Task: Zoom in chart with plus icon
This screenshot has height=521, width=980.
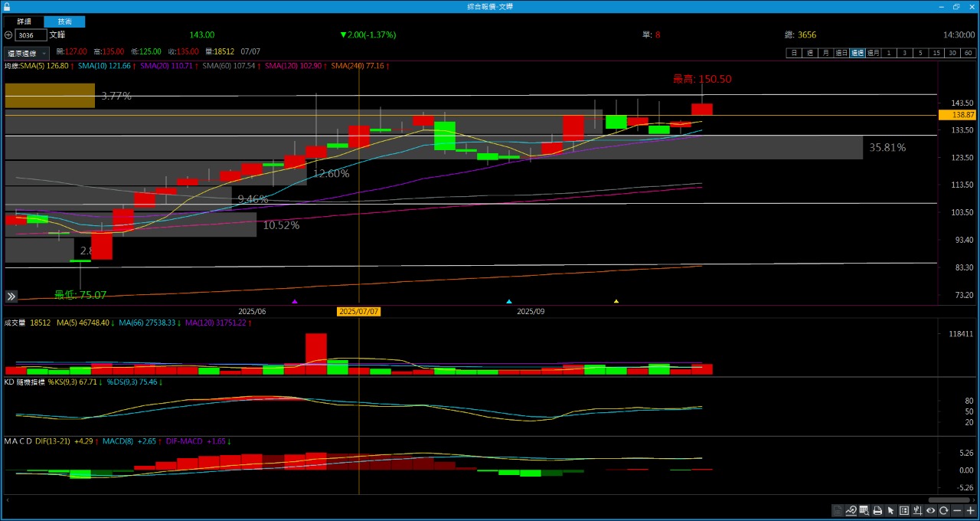Action: tap(971, 511)
